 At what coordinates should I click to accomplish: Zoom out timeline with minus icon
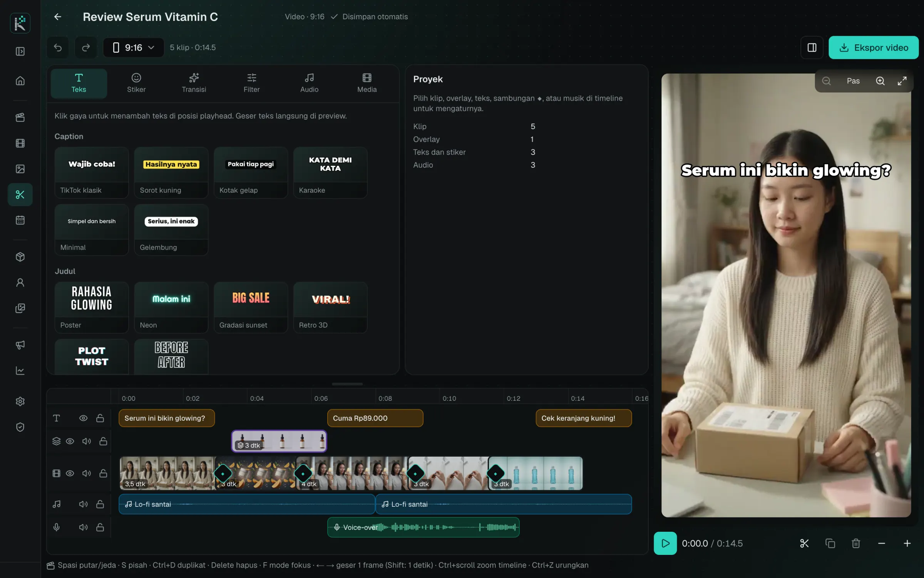tap(881, 543)
